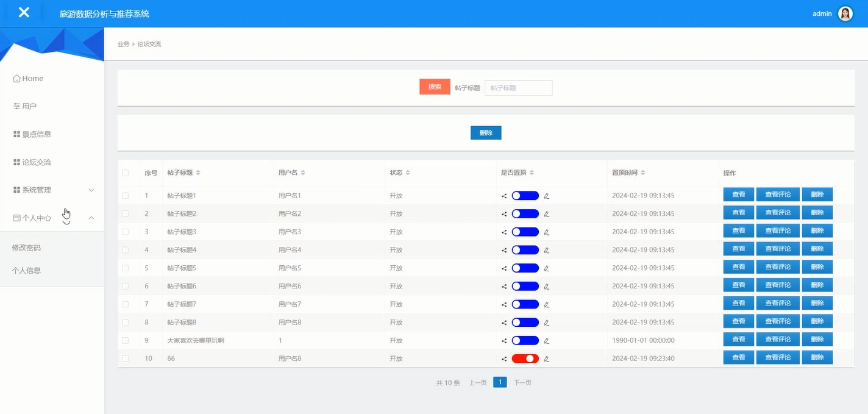Collapse the 个人中心 menu

coord(91,217)
